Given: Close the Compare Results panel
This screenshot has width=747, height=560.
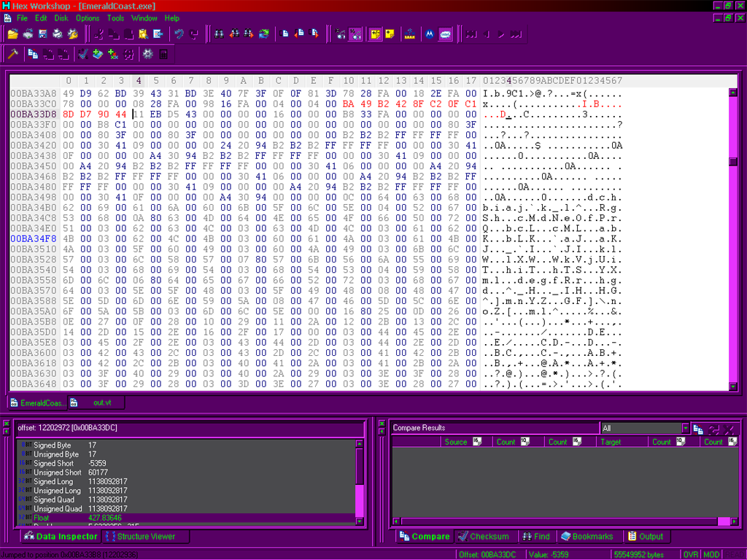Looking at the screenshot, I should pos(382,424).
